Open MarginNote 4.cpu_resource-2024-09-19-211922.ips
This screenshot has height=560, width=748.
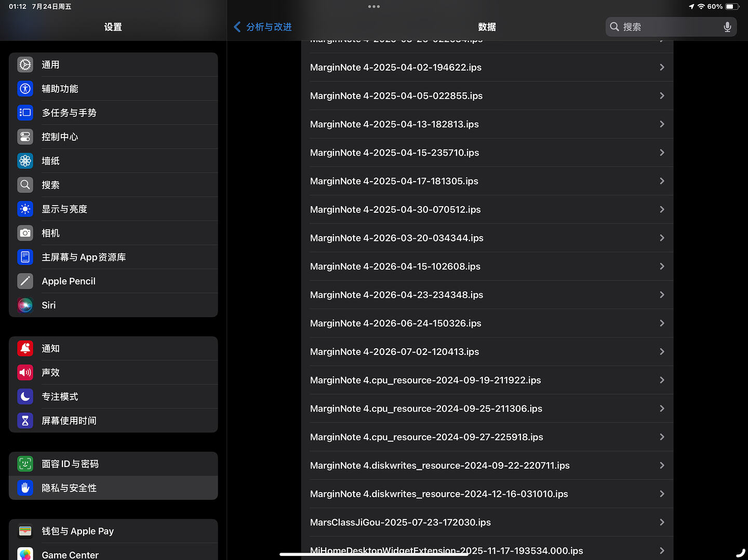pos(487,380)
